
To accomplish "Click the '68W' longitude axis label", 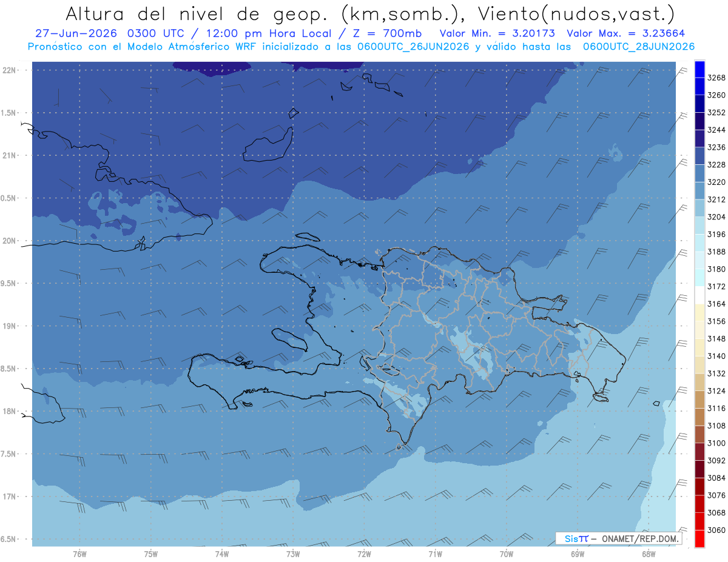I will pyautogui.click(x=649, y=555).
